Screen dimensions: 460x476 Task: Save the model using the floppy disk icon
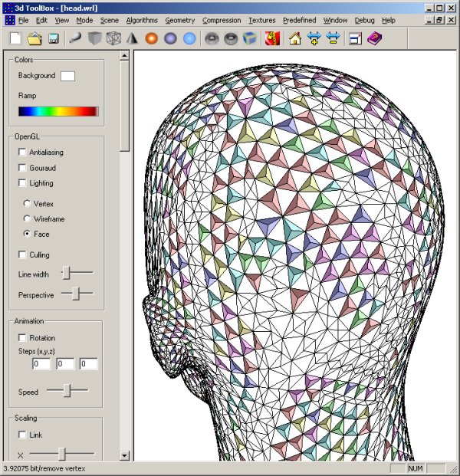pyautogui.click(x=54, y=38)
